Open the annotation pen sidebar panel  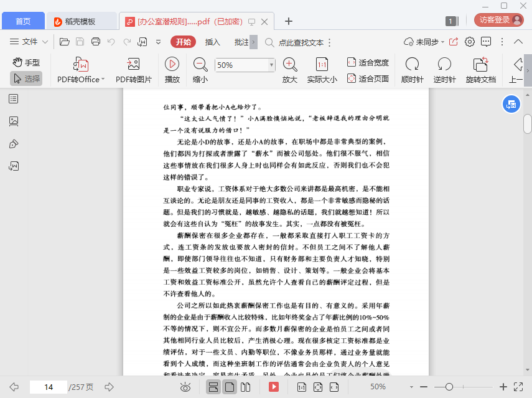tap(14, 144)
